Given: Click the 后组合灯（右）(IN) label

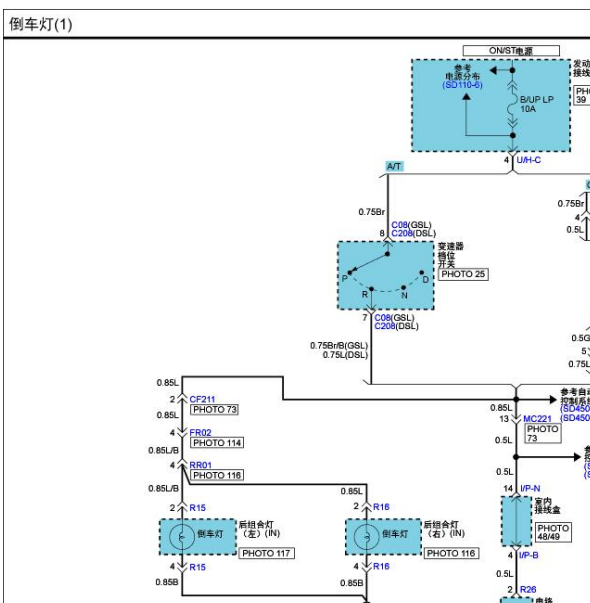Looking at the screenshot, I should [444, 529].
